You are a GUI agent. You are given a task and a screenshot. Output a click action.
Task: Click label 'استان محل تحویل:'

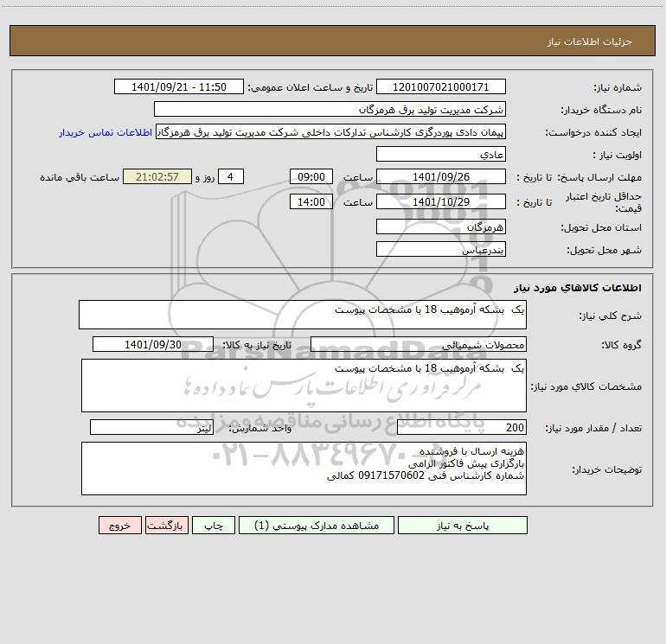601,228
